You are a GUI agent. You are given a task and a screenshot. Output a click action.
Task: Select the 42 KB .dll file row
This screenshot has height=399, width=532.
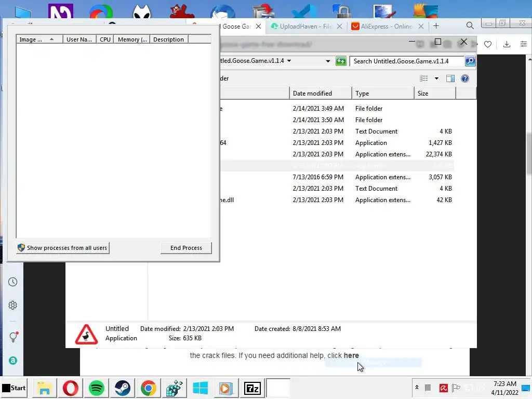click(337, 200)
